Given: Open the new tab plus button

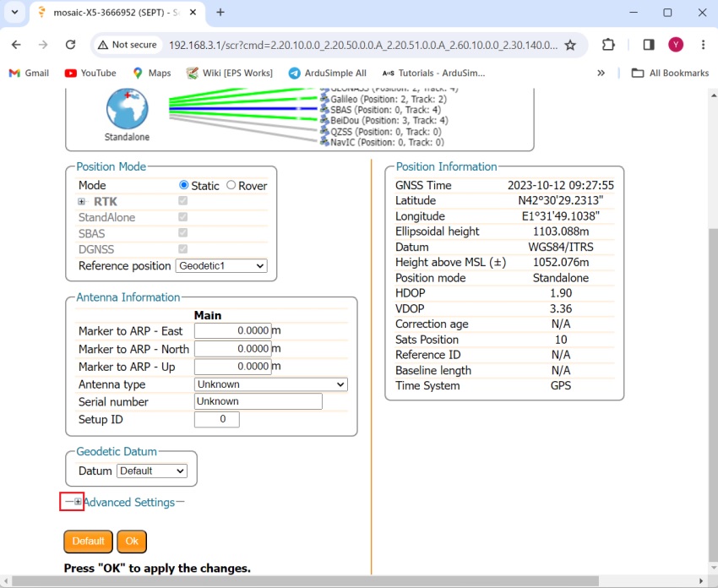Looking at the screenshot, I should (220, 13).
